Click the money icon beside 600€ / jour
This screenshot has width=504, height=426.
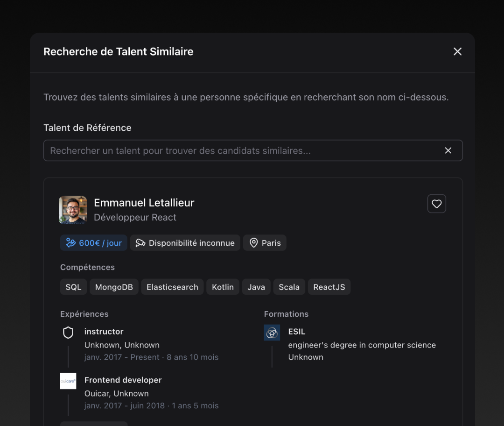[70, 242]
